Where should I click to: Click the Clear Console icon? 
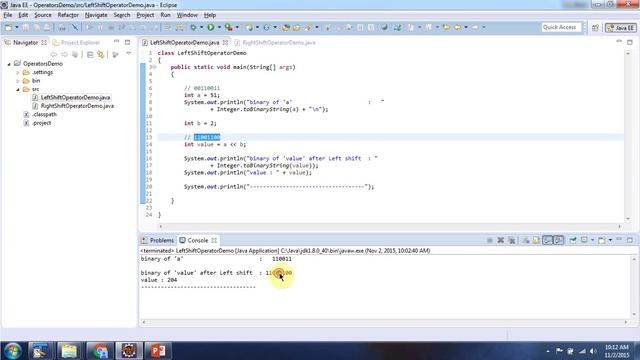[526, 240]
